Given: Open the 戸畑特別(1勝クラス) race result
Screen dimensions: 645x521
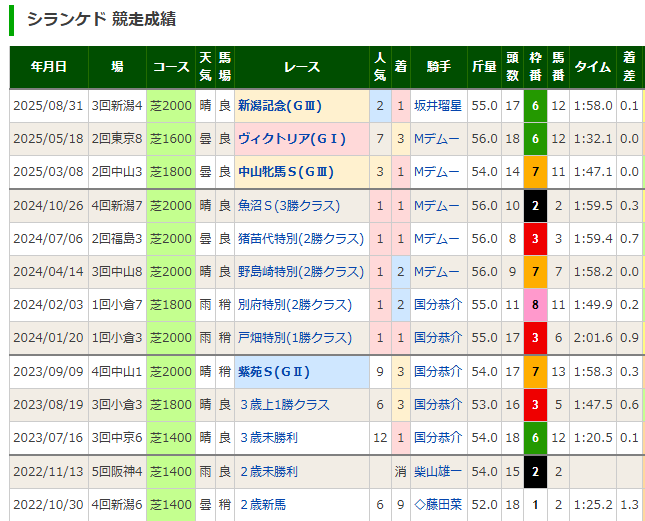Looking at the screenshot, I should [x=294, y=338].
